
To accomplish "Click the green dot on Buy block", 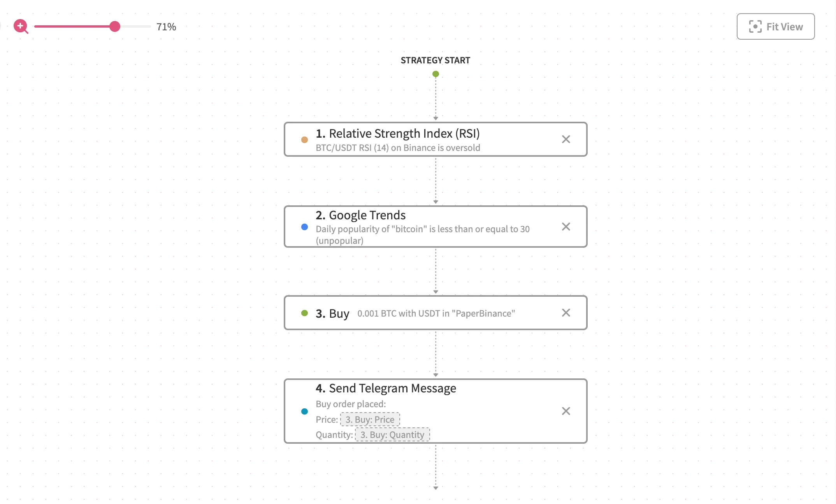I will tap(304, 313).
